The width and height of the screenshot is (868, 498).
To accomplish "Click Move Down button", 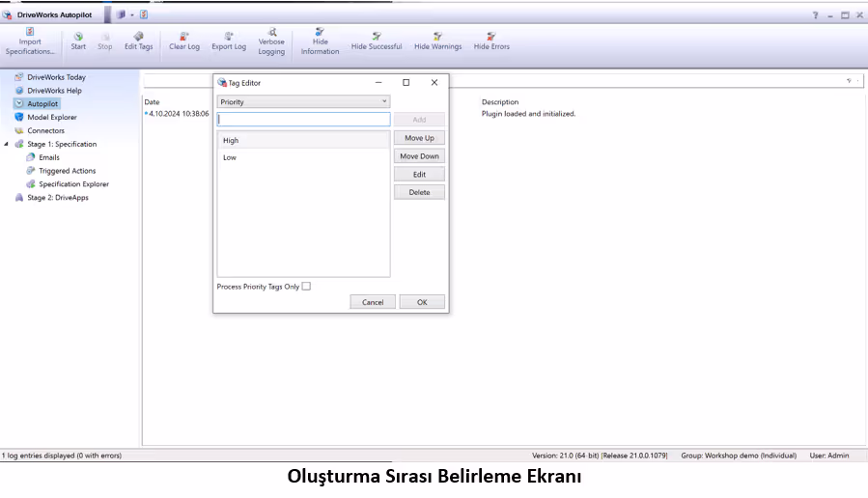I will pos(419,156).
